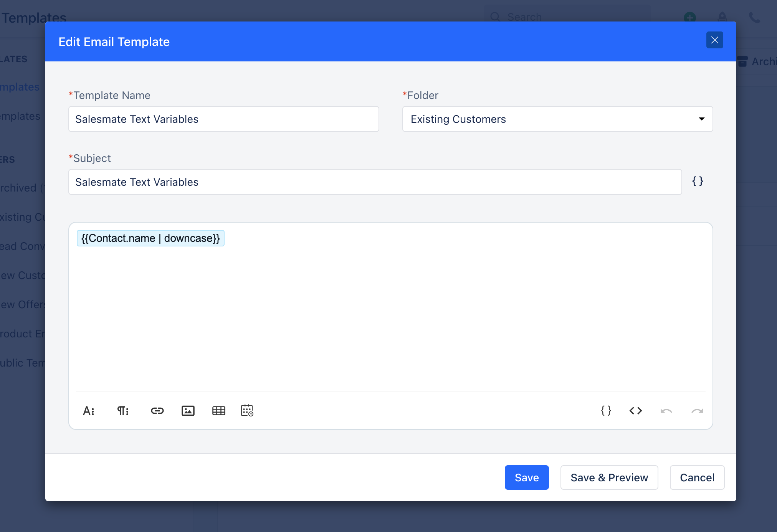777x532 pixels.
Task: Click the insert link icon
Action: pos(157,411)
